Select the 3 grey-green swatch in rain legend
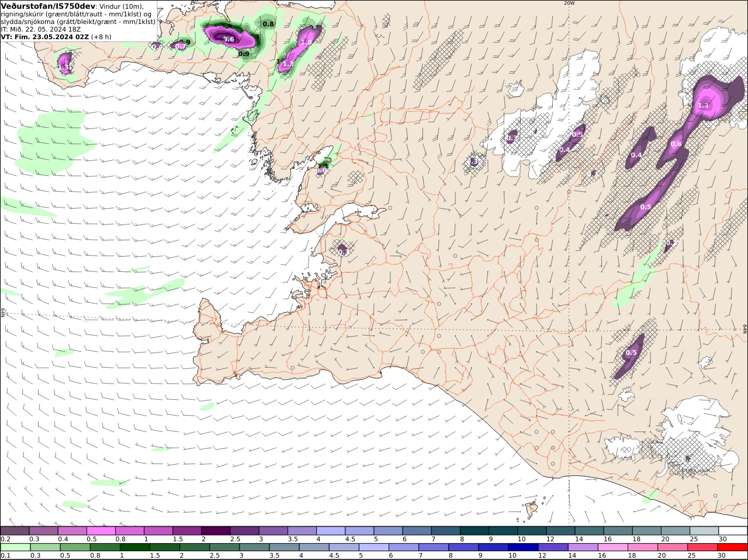 254,547
